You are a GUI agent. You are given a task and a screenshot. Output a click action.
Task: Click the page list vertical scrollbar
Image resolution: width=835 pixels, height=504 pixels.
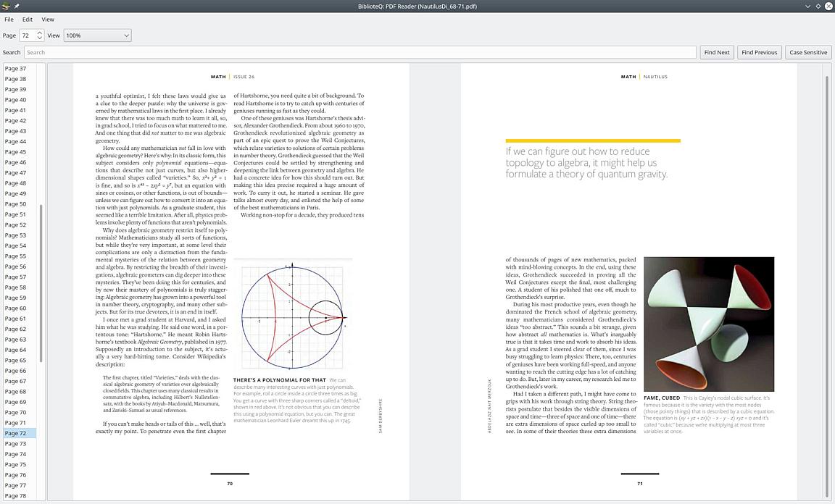pos(41,282)
